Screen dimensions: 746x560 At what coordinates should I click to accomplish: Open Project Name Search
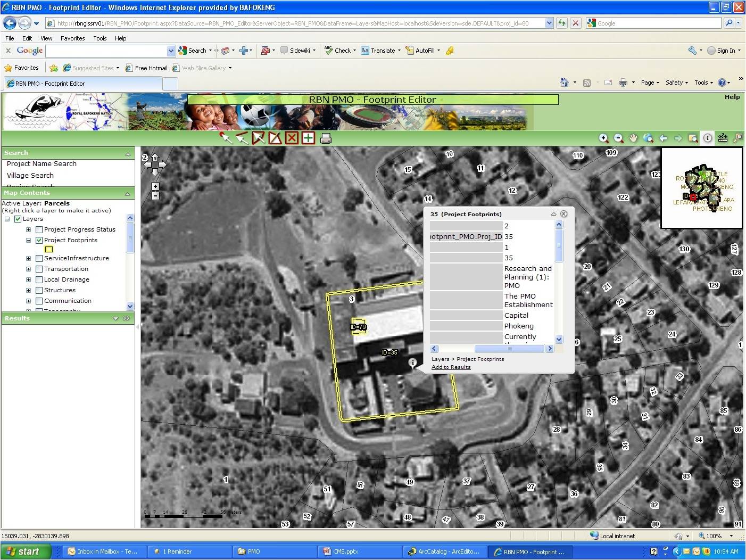[42, 164]
